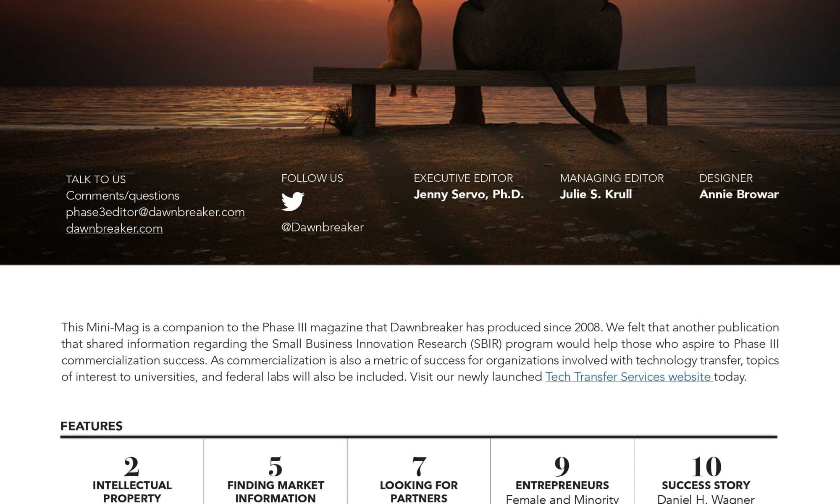Select the Success Story feature title
The width and height of the screenshot is (840, 504).
click(706, 486)
